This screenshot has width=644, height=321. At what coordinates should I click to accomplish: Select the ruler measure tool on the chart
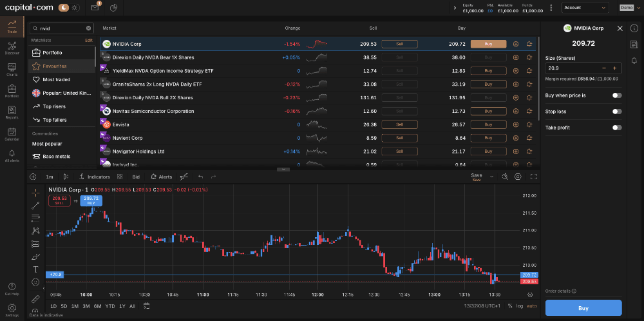(35, 298)
